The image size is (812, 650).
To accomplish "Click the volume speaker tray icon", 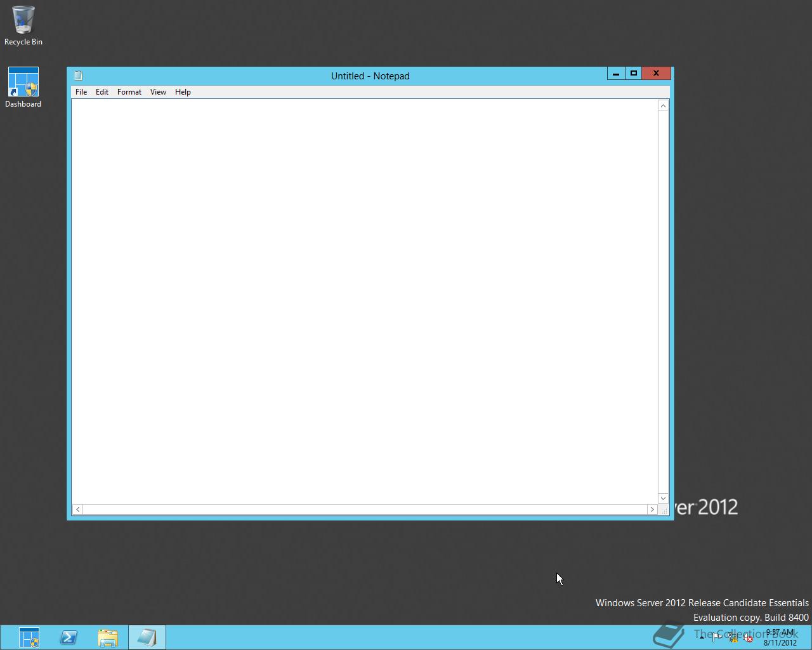I will pos(749,637).
